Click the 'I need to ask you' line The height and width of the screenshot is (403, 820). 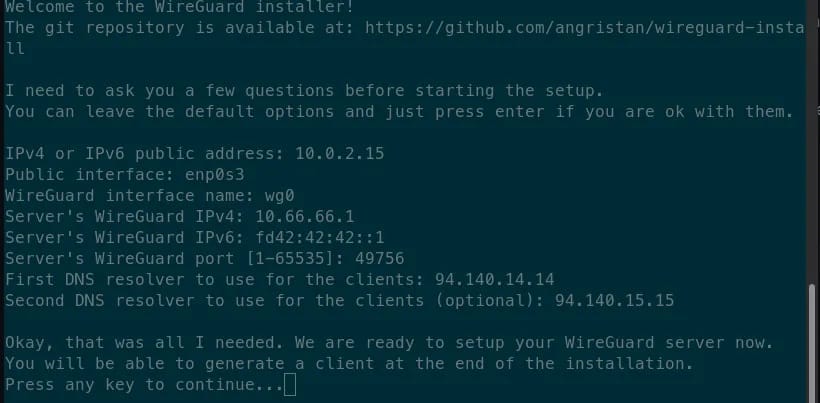click(304, 91)
